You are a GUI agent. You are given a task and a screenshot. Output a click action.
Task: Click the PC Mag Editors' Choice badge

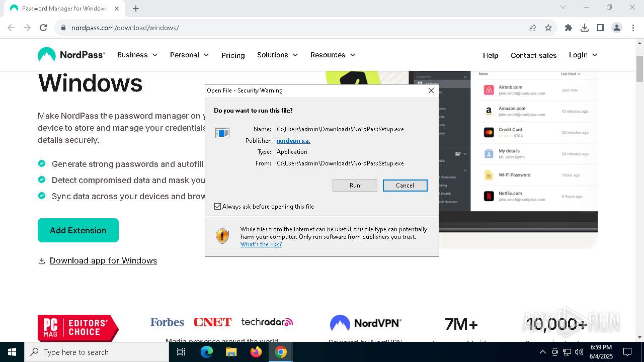(x=78, y=328)
